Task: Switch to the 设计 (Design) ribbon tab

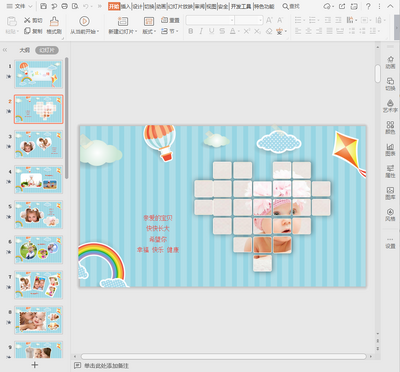Action: tap(137, 6)
